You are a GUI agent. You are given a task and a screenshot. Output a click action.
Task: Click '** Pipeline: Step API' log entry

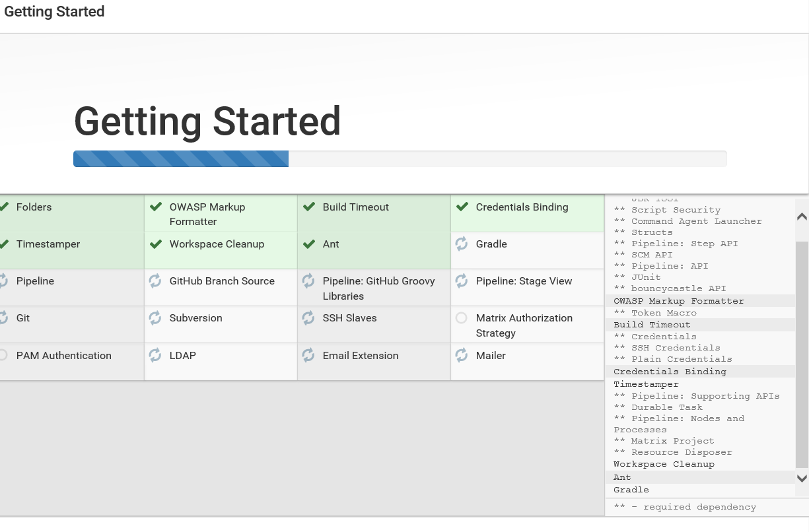pyautogui.click(x=676, y=244)
